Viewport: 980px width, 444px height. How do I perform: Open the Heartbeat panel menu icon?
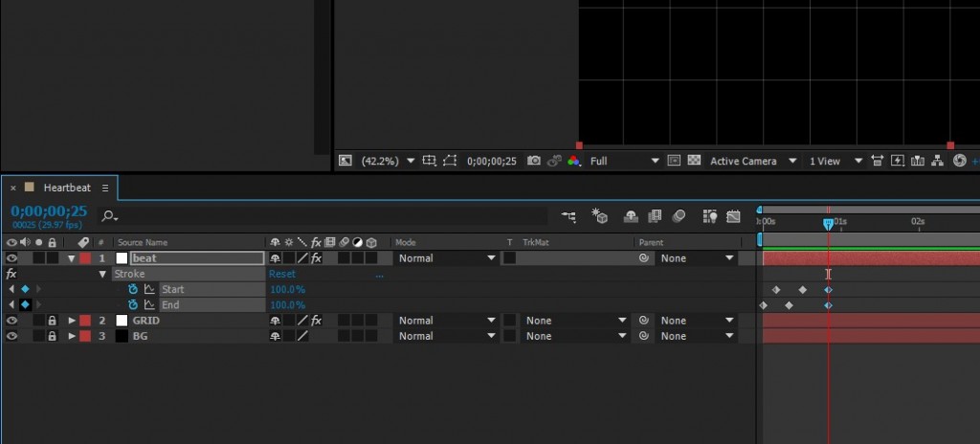105,188
